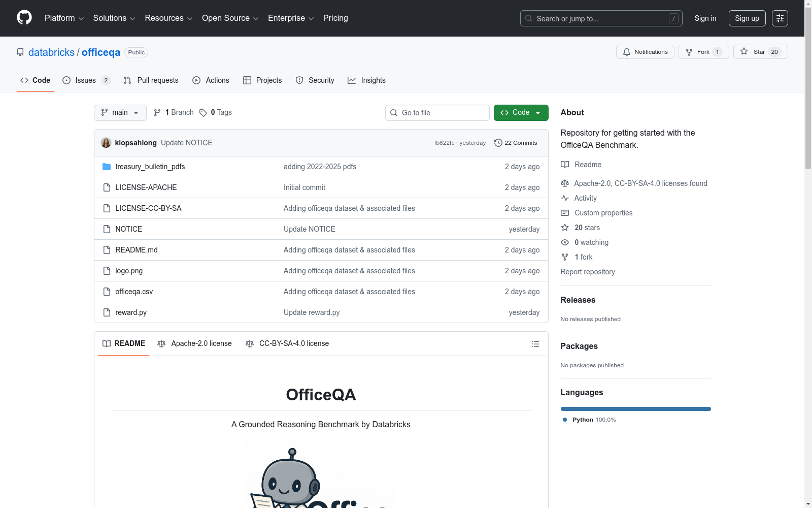The width and height of the screenshot is (812, 508).
Task: Open the 'Initial commit' commit message
Action: point(304,187)
